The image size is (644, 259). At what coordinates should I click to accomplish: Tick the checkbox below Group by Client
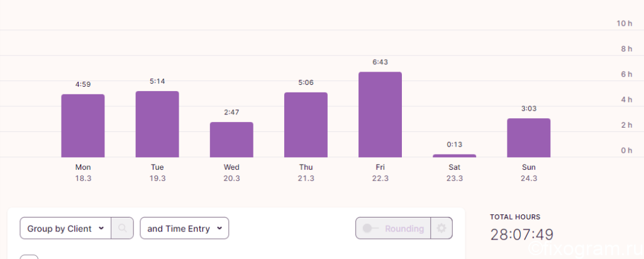point(29,257)
